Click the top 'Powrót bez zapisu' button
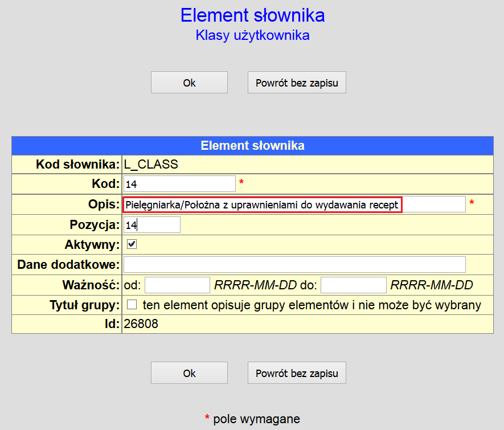 297,83
